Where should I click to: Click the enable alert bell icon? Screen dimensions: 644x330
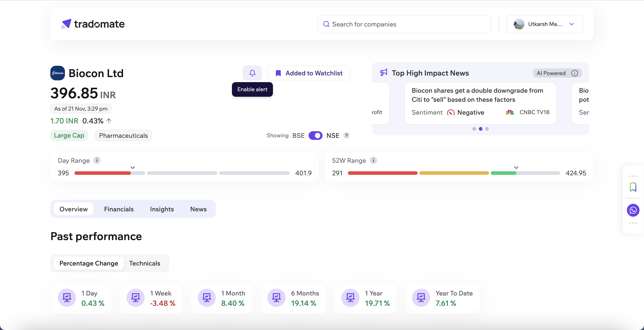tap(252, 73)
